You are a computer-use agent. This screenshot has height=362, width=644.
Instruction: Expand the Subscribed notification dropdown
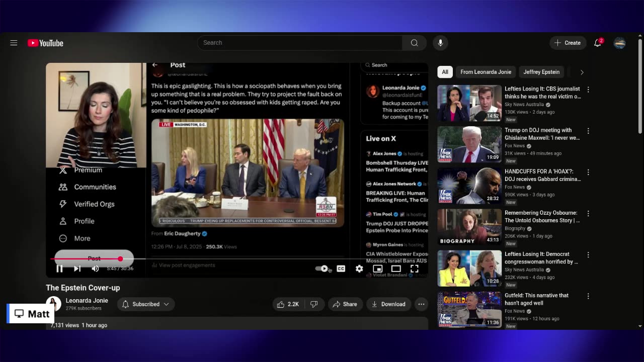[x=146, y=304]
